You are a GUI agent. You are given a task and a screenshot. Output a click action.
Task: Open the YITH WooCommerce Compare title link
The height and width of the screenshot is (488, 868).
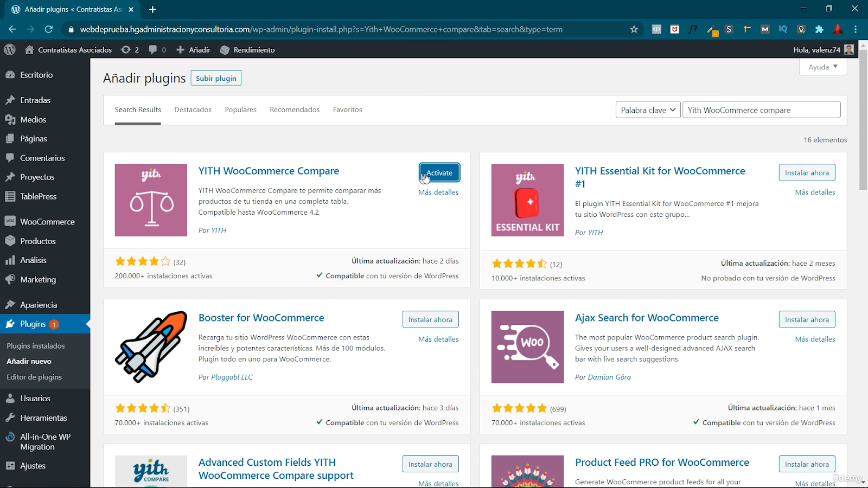269,171
